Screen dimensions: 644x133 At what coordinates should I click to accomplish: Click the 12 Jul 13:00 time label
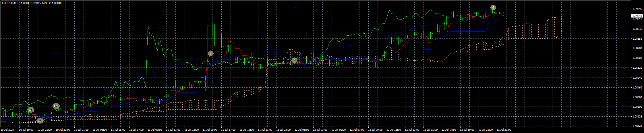pyautogui.click(x=412, y=130)
